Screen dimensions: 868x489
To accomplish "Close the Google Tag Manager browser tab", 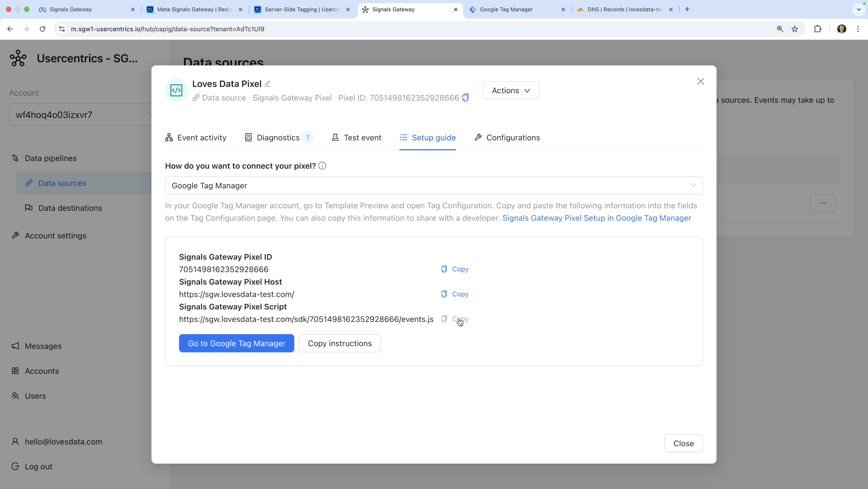I will pyautogui.click(x=563, y=9).
